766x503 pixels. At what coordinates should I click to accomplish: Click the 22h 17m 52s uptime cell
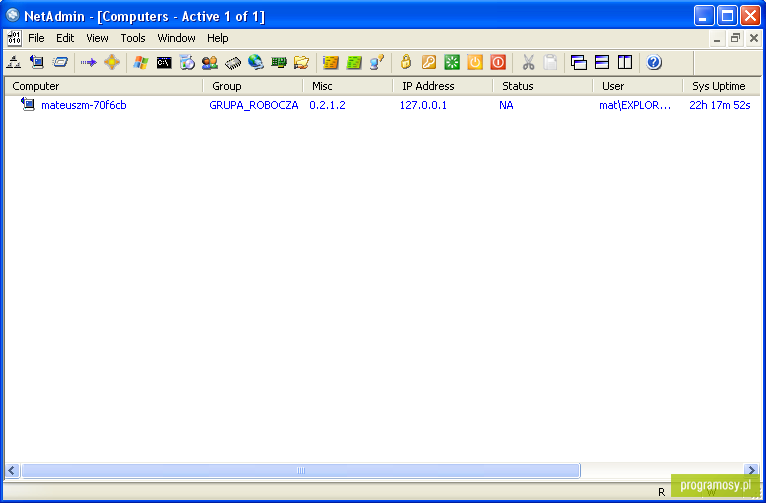click(720, 105)
